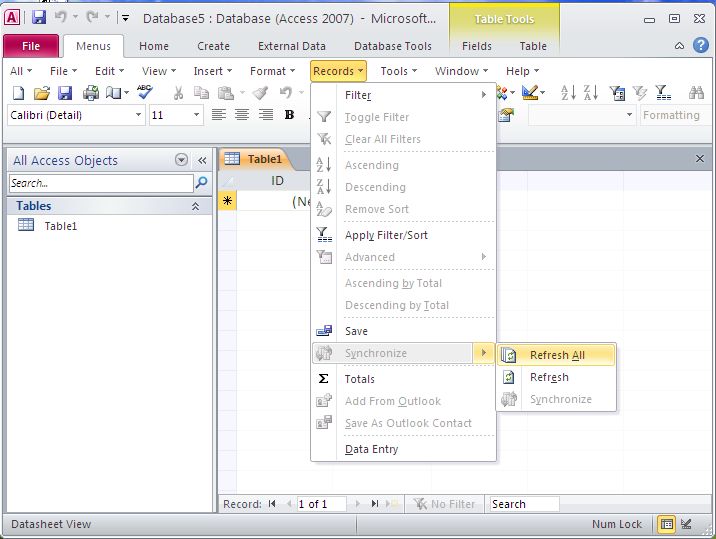Click the Center alignment icon
716x539 pixels.
(242, 115)
